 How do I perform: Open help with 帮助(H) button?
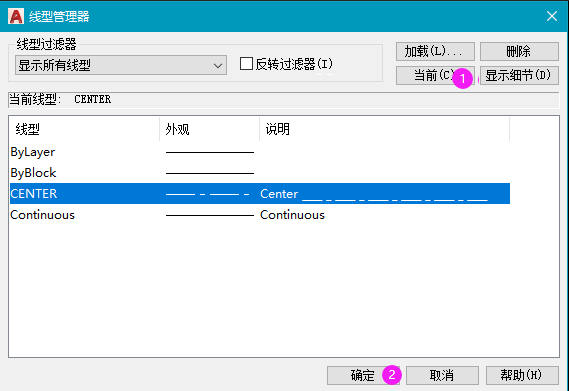[x=522, y=375]
